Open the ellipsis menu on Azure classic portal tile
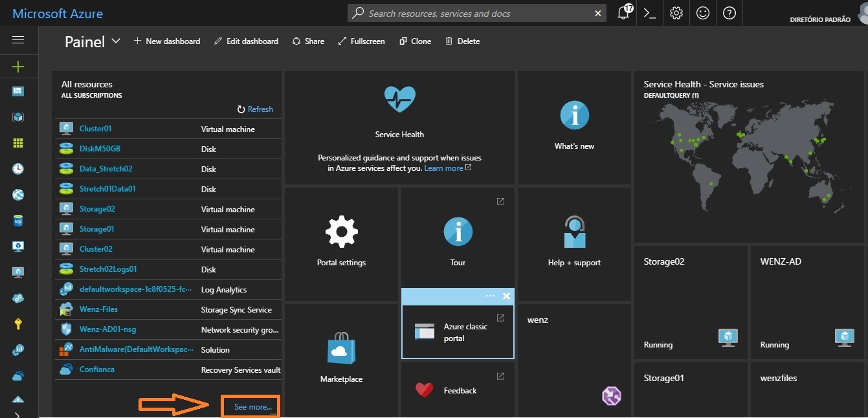The image size is (868, 418). tap(490, 296)
